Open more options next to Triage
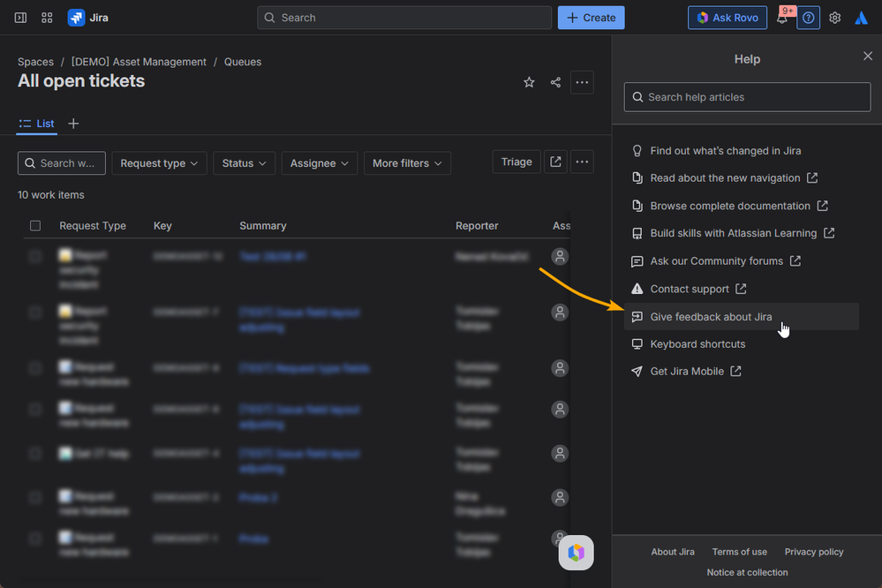 click(x=582, y=162)
